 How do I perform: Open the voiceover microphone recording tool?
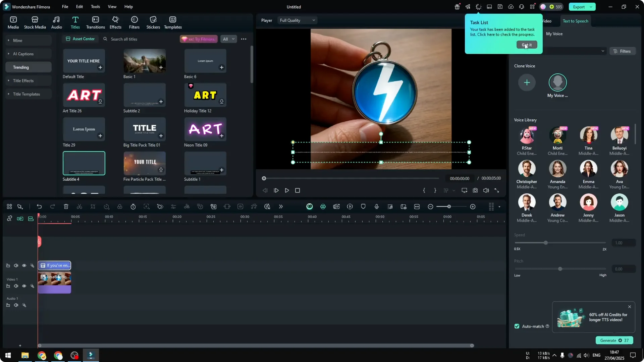pos(376,206)
